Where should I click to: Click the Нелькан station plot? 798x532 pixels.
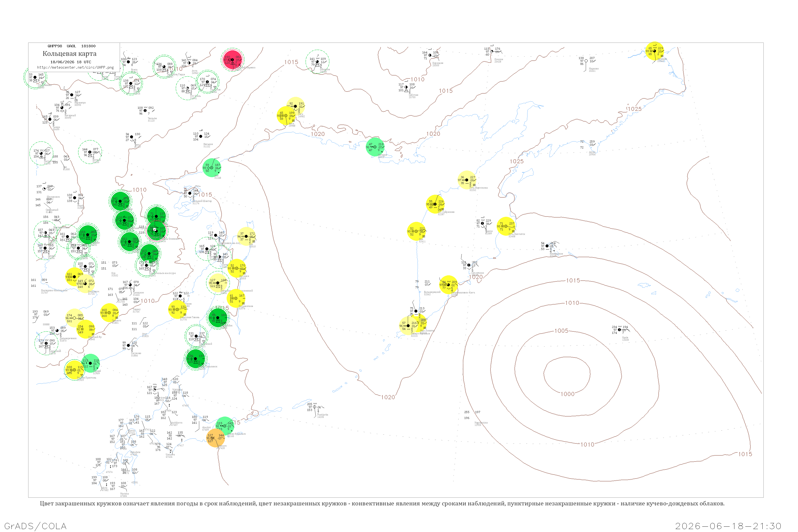pyautogui.click(x=201, y=136)
